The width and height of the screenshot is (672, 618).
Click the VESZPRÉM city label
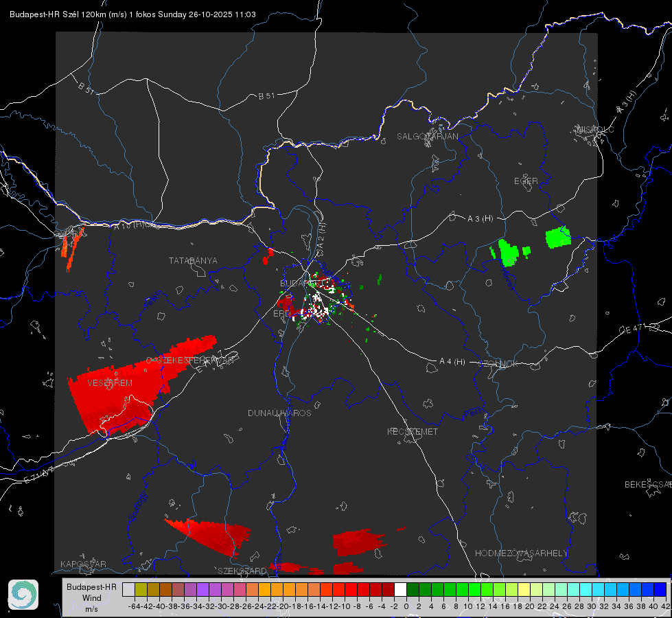pyautogui.click(x=110, y=382)
